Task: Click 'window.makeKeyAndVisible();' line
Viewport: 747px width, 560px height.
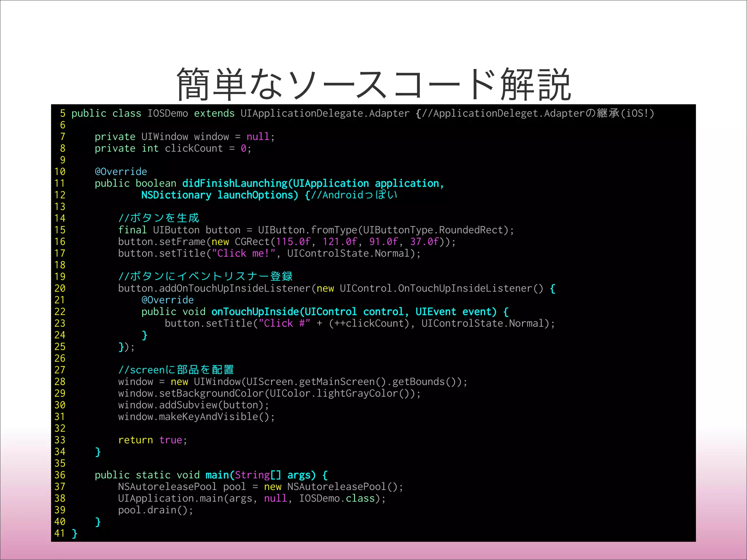Action: 196,417
